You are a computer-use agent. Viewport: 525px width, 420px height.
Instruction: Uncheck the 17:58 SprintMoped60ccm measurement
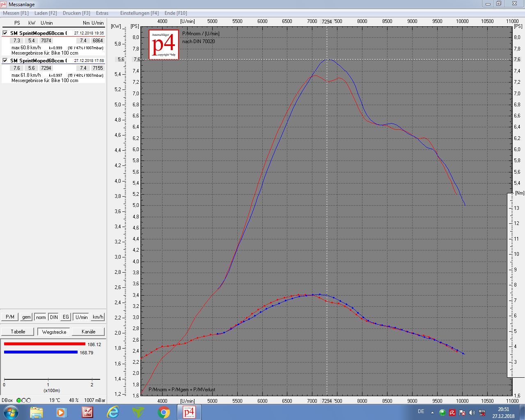pos(5,60)
